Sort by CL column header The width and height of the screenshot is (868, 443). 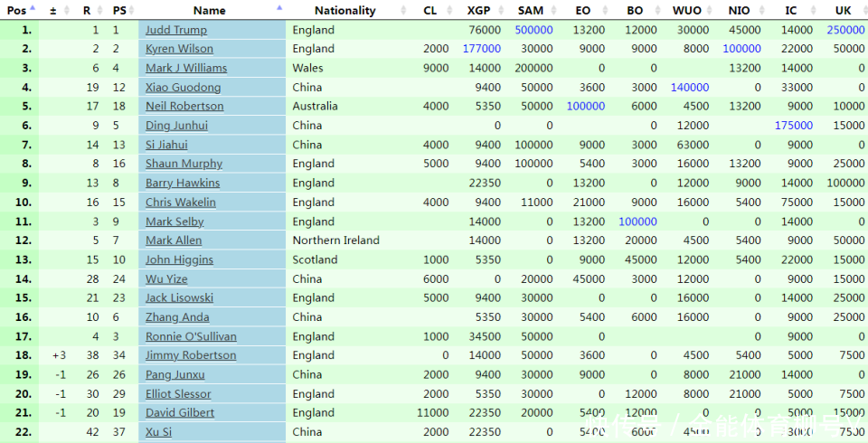click(429, 11)
